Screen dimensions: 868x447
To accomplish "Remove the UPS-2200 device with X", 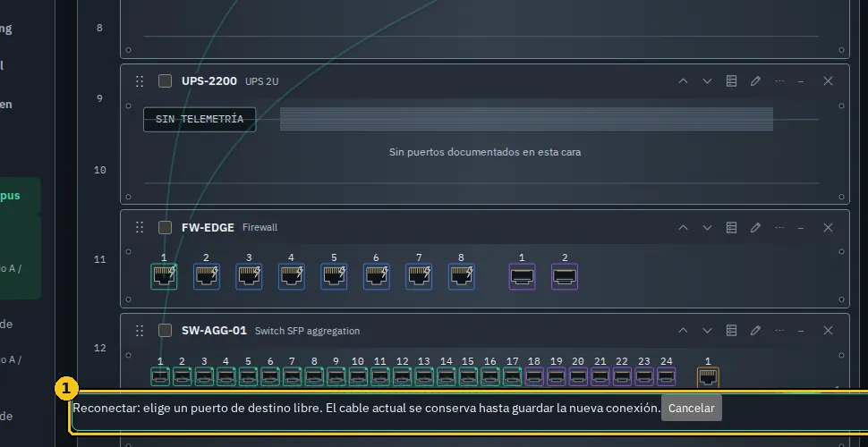I will point(828,81).
